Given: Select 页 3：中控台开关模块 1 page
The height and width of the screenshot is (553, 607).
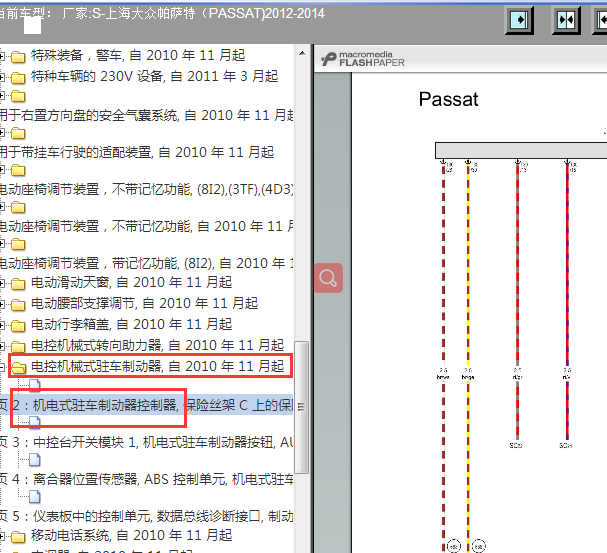Looking at the screenshot, I should click(x=146, y=442).
